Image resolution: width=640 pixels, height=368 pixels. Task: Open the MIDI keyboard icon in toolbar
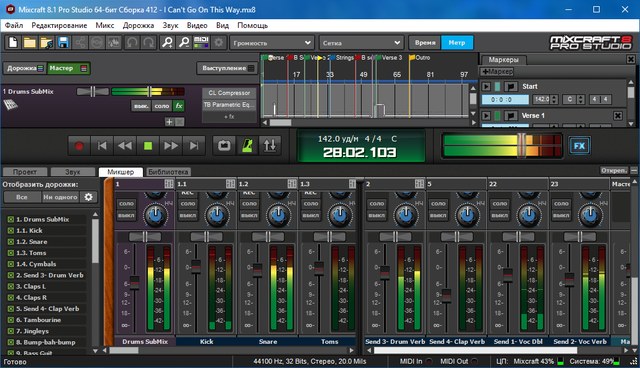click(201, 42)
